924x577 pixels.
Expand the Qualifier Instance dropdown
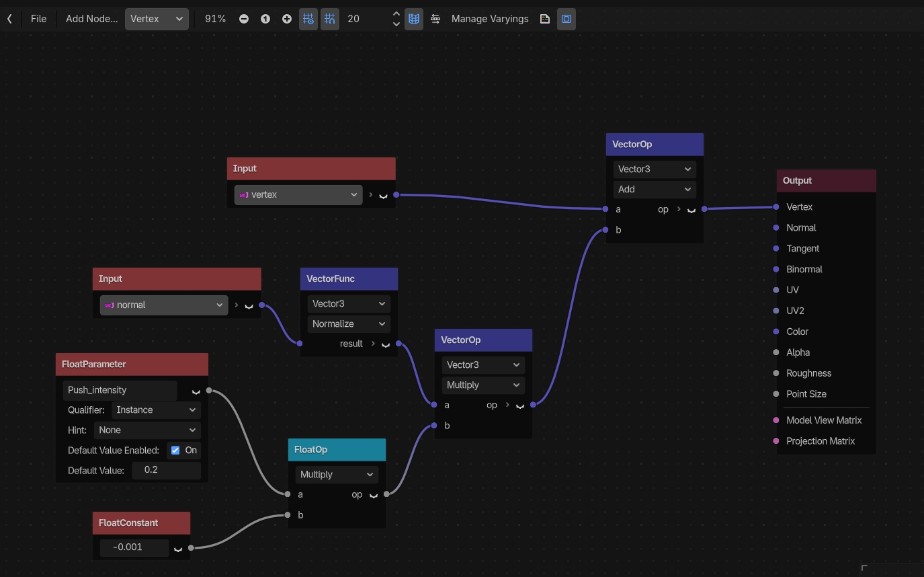[x=155, y=410]
